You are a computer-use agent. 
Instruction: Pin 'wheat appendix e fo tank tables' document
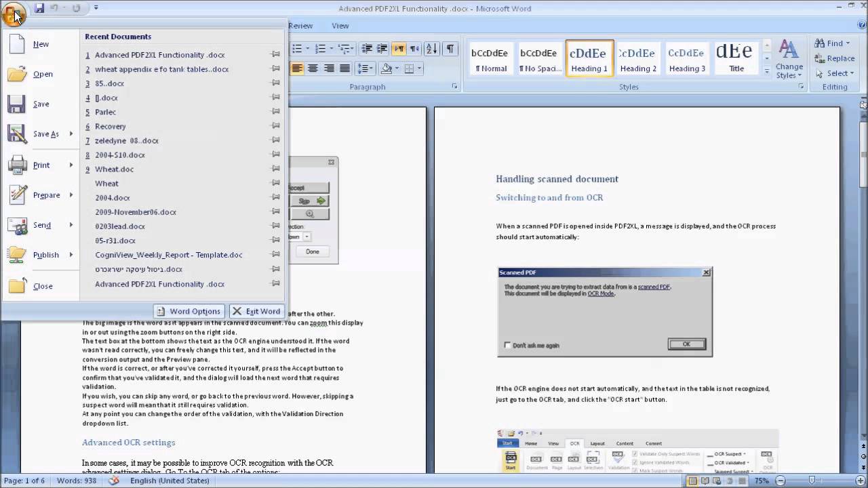[x=275, y=69]
